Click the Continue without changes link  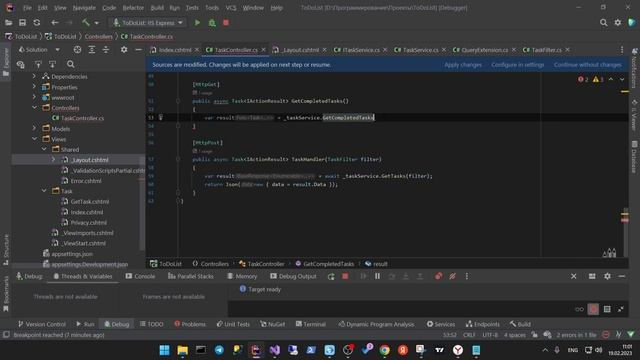[587, 64]
